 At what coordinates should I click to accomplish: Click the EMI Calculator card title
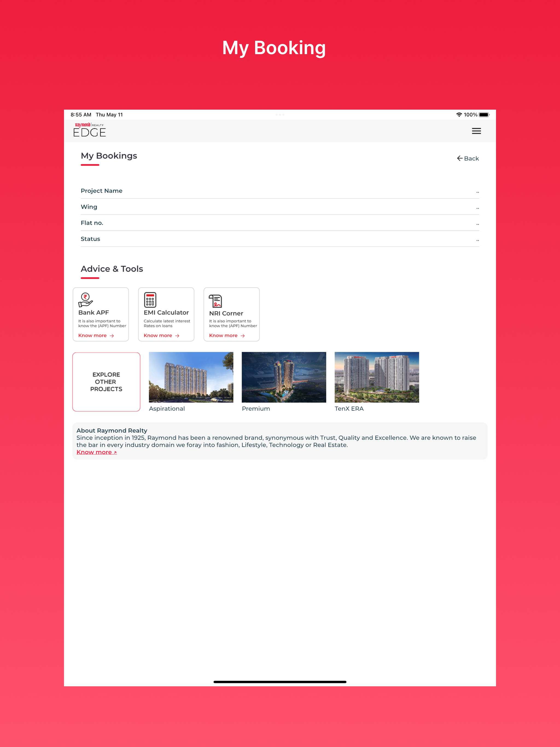tap(166, 312)
